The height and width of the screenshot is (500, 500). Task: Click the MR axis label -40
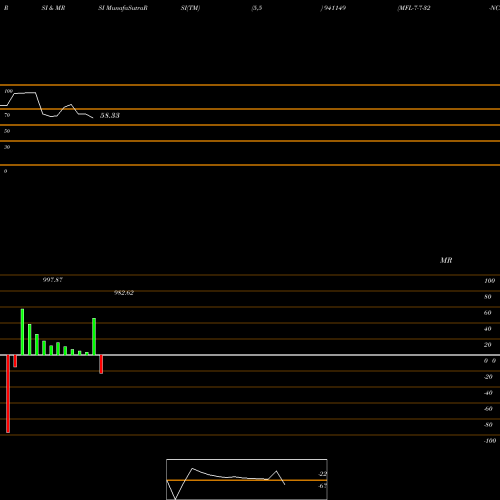point(488,393)
